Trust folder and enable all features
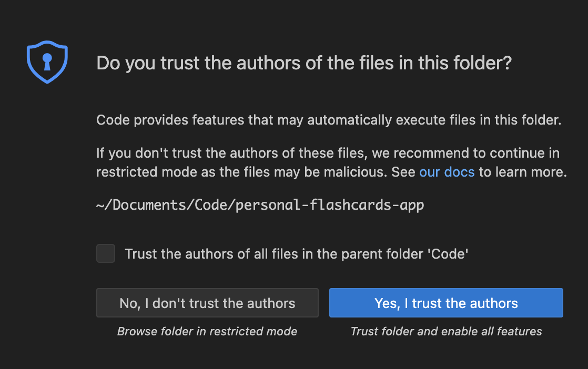 [445, 303]
